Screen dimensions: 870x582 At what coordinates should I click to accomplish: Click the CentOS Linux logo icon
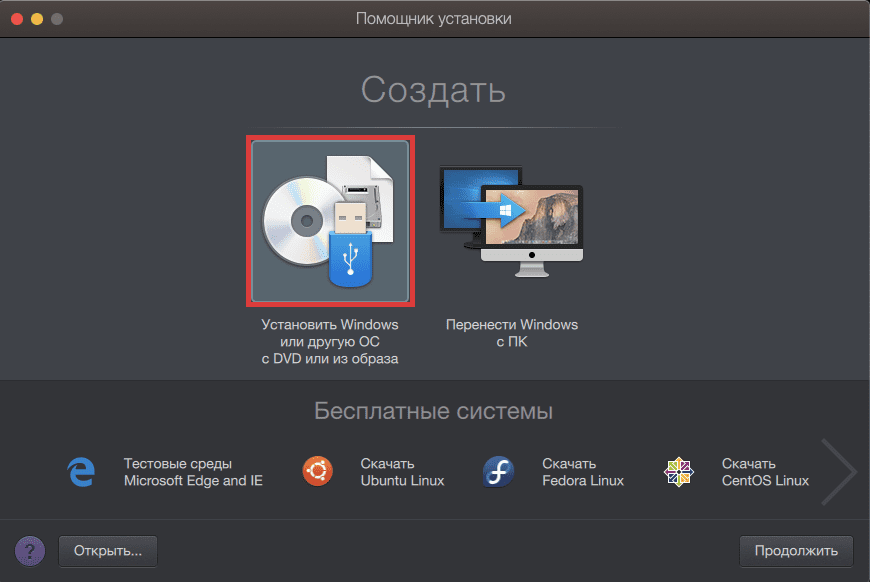click(679, 472)
